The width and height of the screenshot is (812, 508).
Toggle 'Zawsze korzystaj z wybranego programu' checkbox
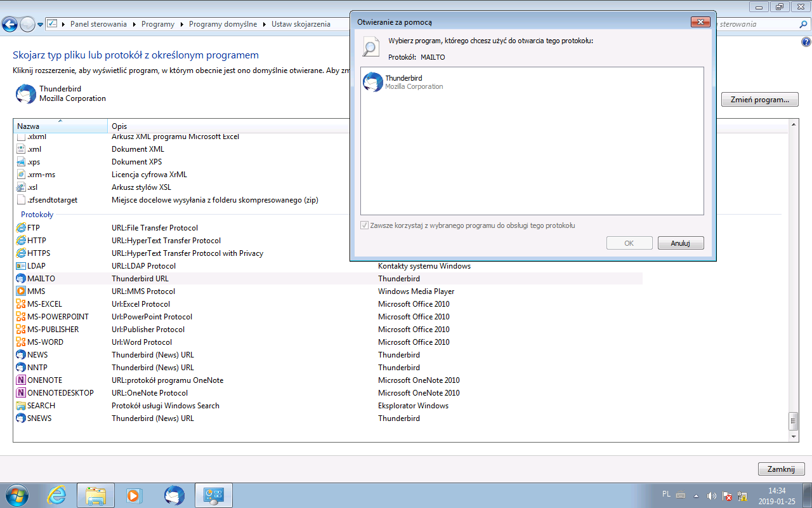coord(364,225)
